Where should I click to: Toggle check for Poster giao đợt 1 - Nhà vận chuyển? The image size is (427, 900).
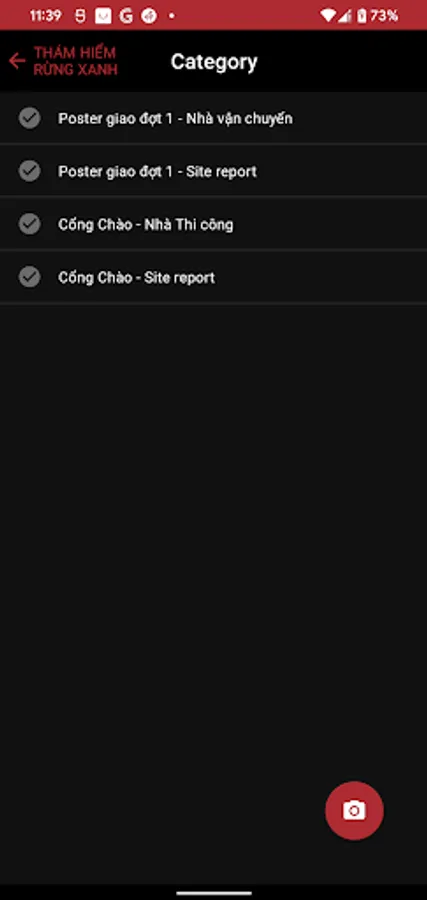pyautogui.click(x=29, y=118)
